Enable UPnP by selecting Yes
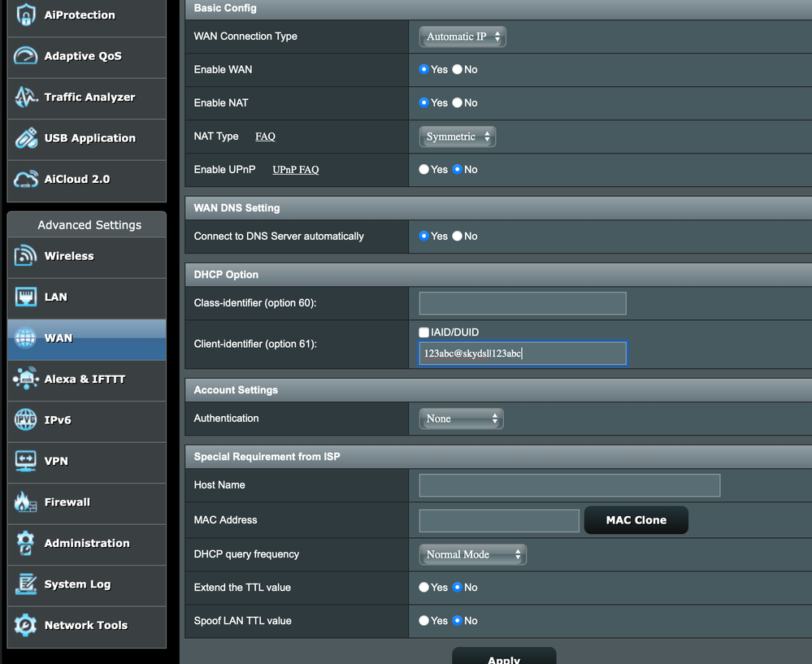The height and width of the screenshot is (664, 812). coord(424,170)
